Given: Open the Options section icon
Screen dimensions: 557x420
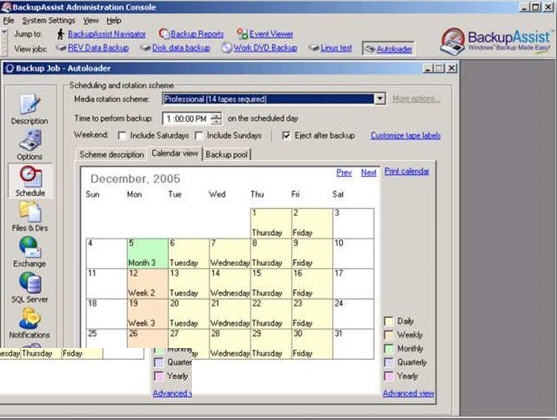Looking at the screenshot, I should click(x=30, y=140).
